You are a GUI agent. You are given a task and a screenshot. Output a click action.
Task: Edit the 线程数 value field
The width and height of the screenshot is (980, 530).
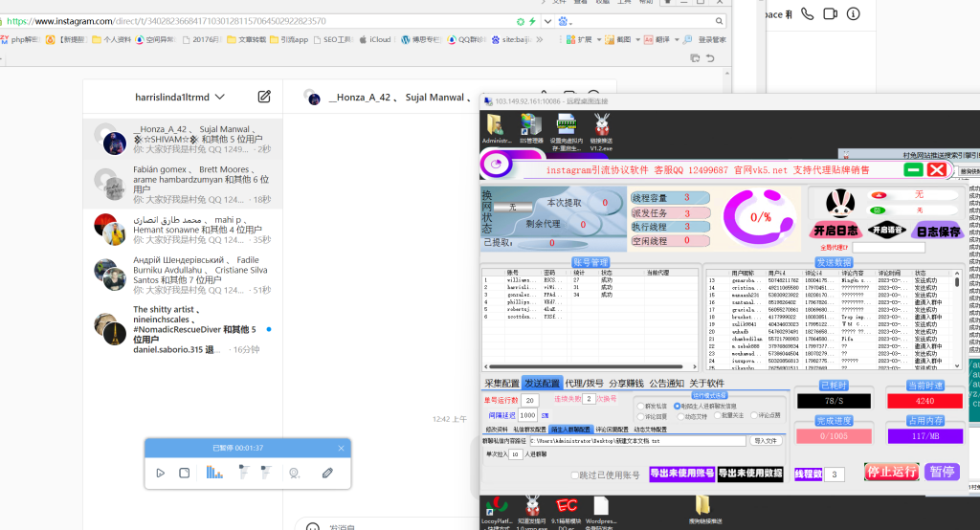[x=835, y=475]
